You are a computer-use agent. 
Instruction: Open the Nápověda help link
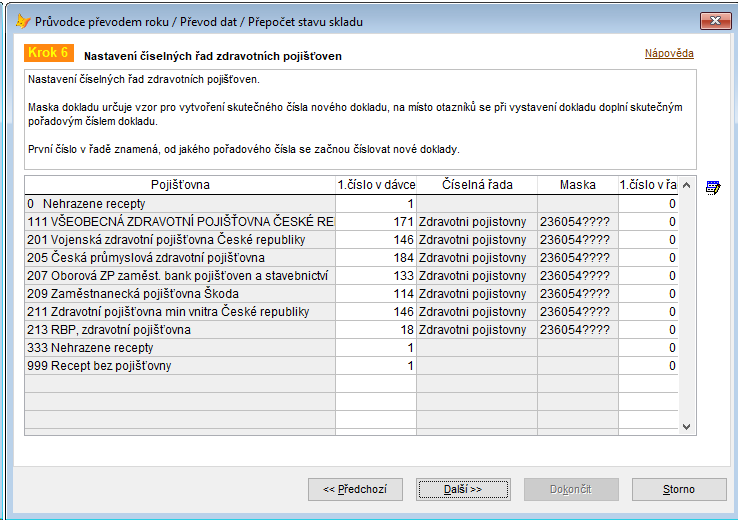(669, 54)
